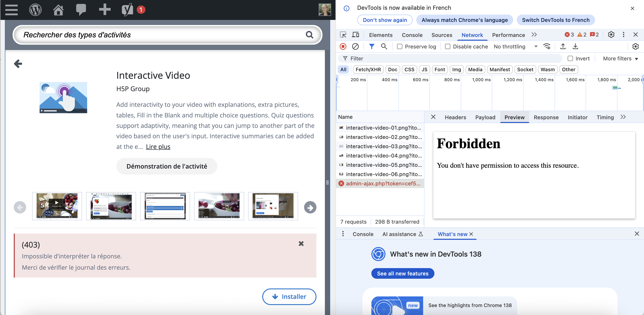The width and height of the screenshot is (644, 315).
Task: Go to site home icon
Action: pos(58,10)
